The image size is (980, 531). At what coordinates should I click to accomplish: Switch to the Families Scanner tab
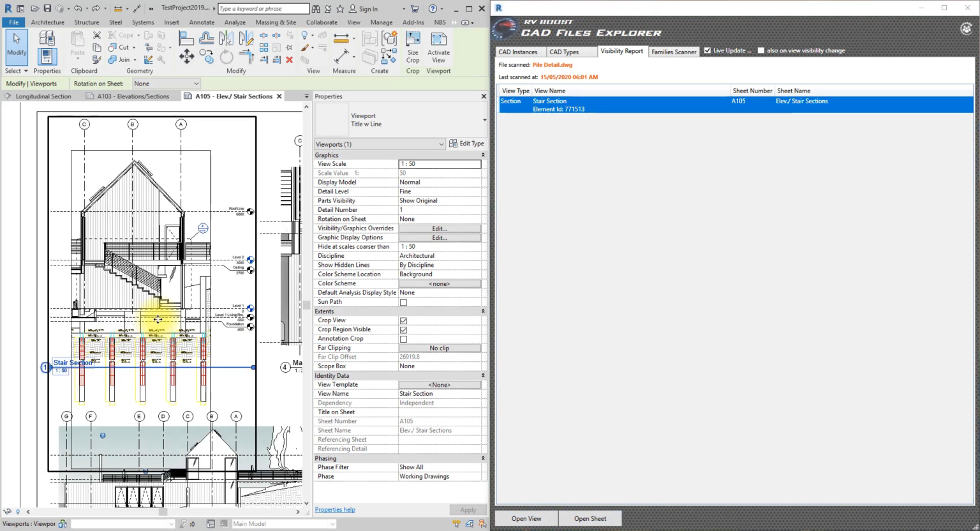coord(674,52)
